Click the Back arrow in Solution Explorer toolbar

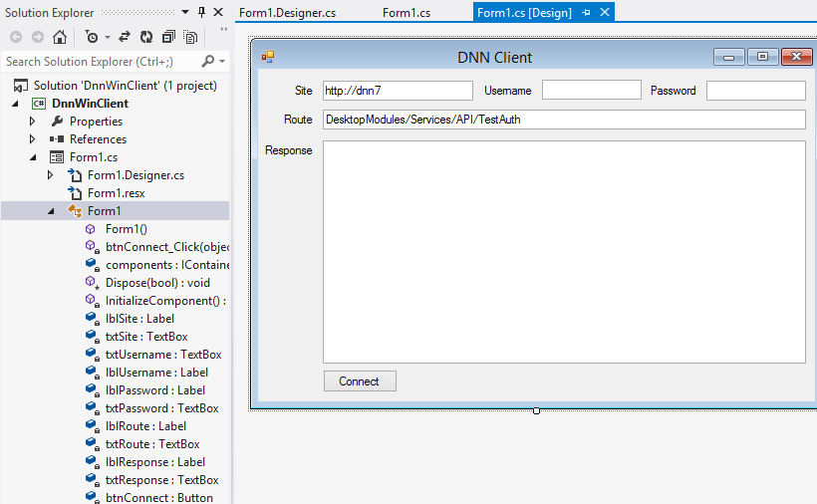(x=16, y=37)
